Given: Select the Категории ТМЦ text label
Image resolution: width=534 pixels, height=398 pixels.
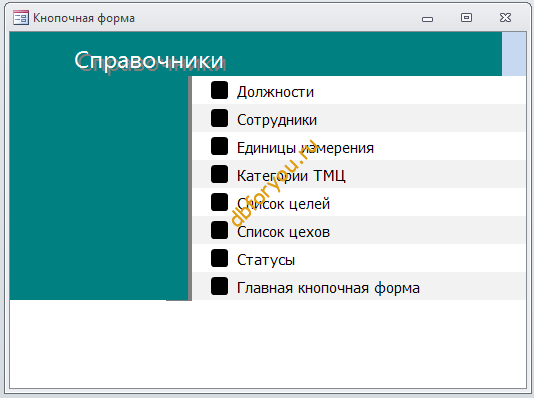Looking at the screenshot, I should click(291, 176).
